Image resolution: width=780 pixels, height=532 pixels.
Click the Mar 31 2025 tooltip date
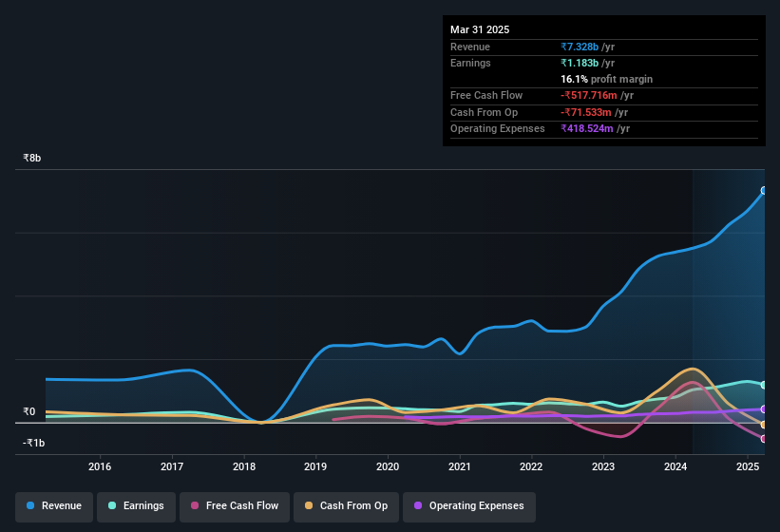click(x=480, y=29)
